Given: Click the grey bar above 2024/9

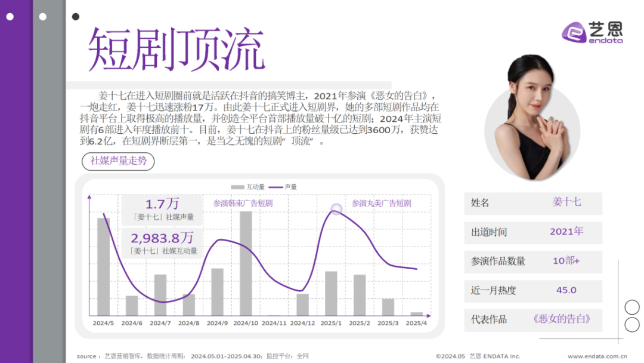Looking at the screenshot, I should 217,292.
